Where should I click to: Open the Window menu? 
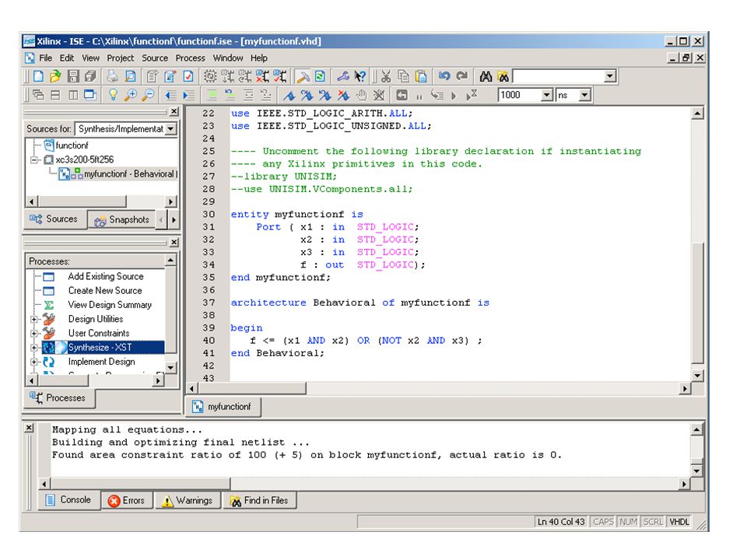228,58
